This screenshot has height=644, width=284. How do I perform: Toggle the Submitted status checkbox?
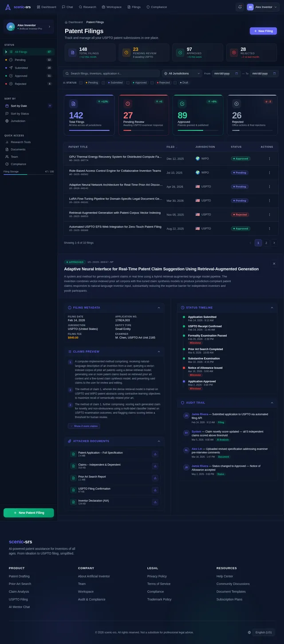(x=103, y=83)
